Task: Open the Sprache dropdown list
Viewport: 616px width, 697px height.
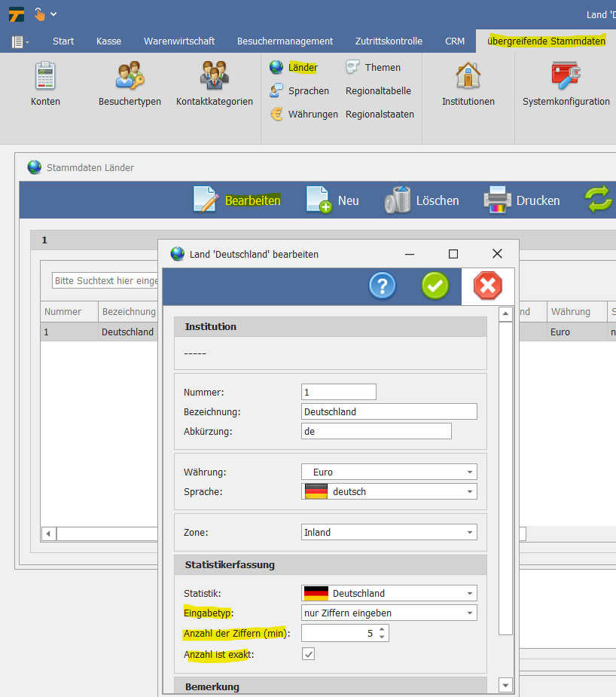Action: tap(470, 491)
